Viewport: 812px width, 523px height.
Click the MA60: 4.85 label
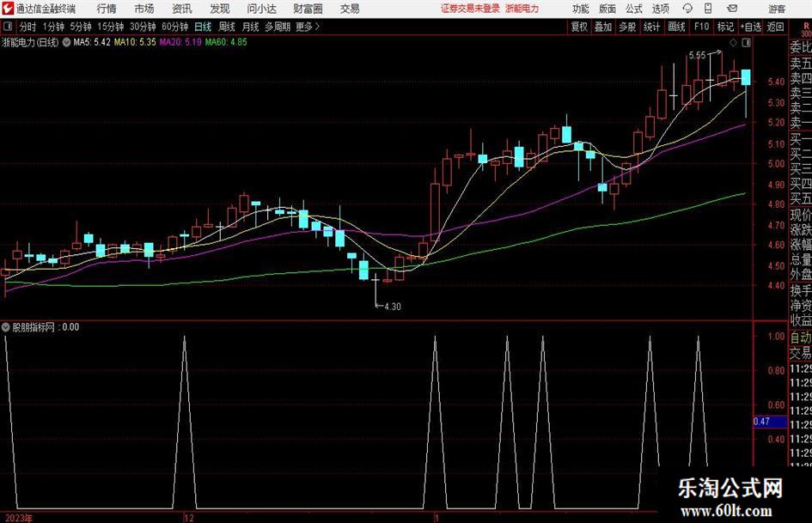tap(226, 42)
